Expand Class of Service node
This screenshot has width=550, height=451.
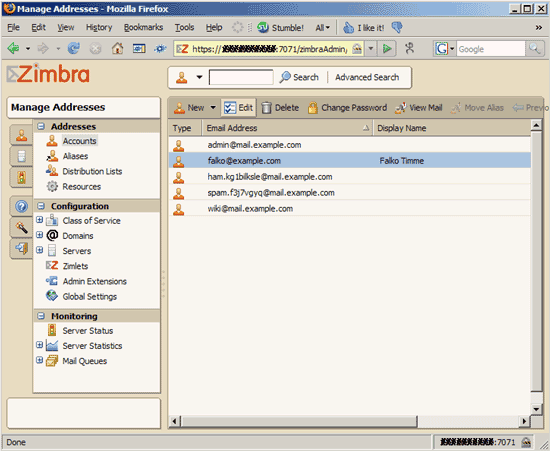coord(40,220)
